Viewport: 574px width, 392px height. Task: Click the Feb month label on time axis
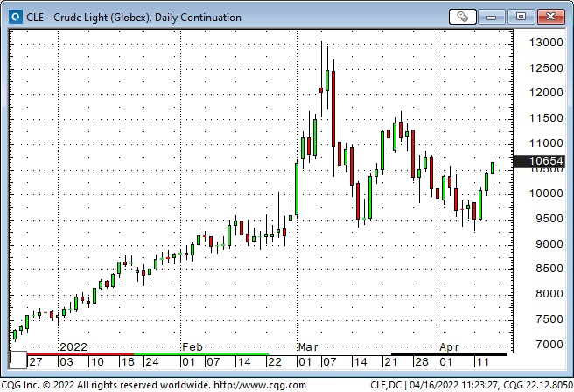192,347
